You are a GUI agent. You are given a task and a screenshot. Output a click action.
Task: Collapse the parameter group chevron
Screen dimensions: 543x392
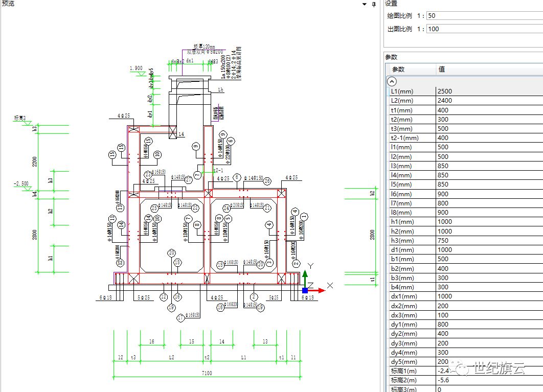pos(392,81)
